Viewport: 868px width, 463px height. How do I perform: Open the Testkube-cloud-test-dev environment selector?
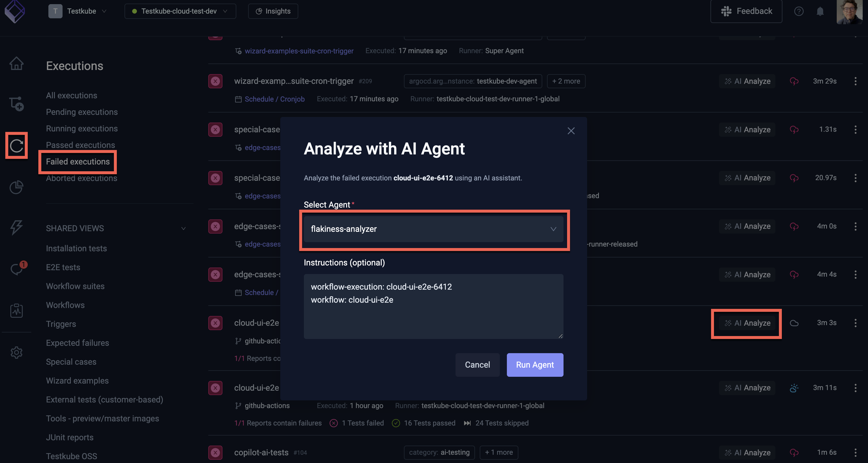coord(180,11)
